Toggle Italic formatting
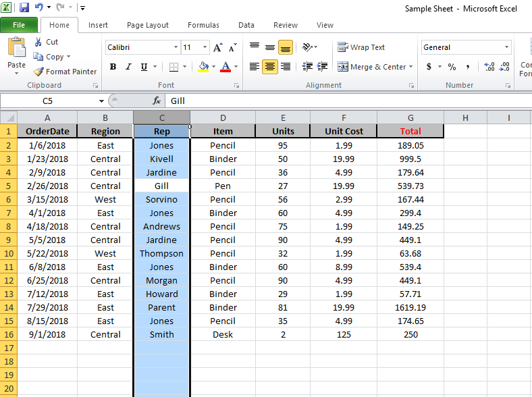Viewport: 532px width, 397px height. (128, 67)
